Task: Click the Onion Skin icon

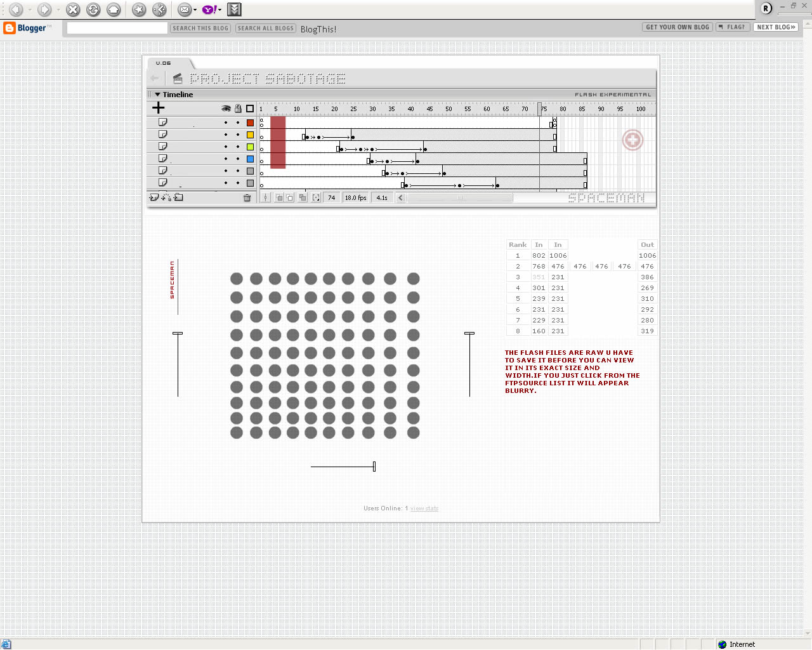Action: [x=278, y=198]
